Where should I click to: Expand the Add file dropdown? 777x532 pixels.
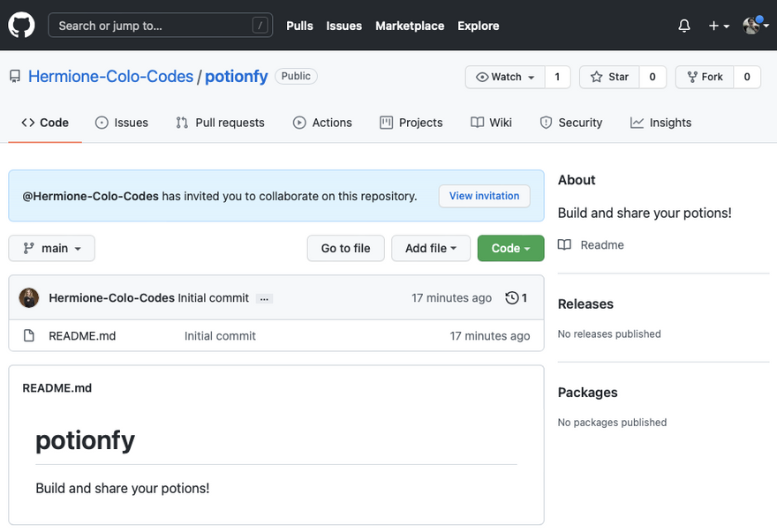point(431,249)
